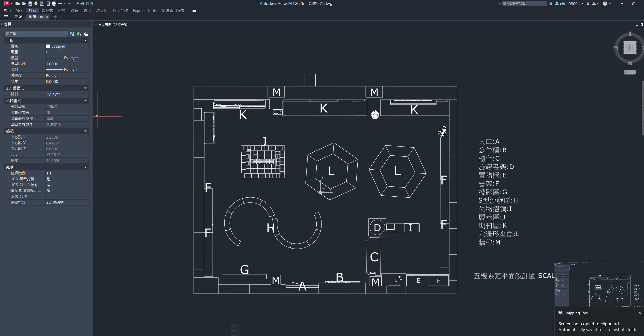This screenshot has width=644, height=336.
Task: Collapse the 檢視 properties section
Action: 85,131
